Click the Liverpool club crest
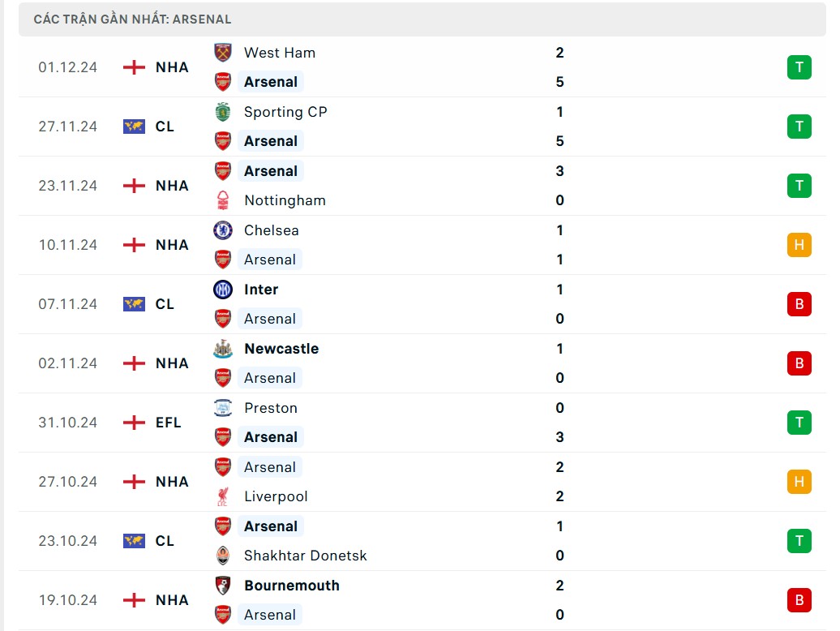 (x=222, y=496)
